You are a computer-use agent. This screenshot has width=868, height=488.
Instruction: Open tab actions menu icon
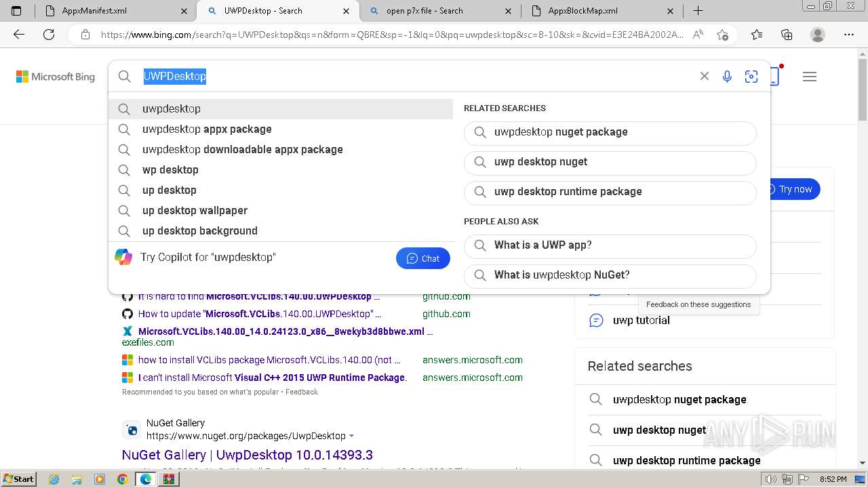17,11
